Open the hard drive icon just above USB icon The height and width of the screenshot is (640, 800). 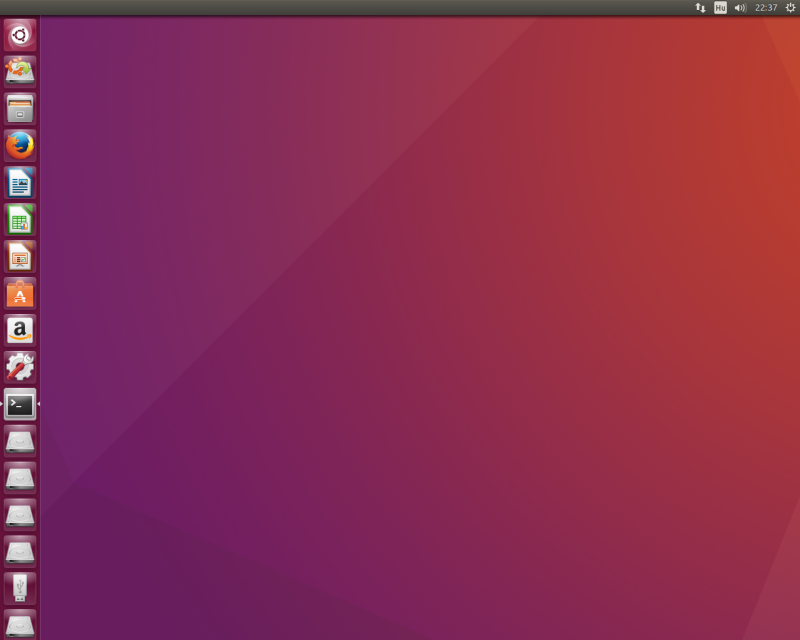[x=20, y=551]
